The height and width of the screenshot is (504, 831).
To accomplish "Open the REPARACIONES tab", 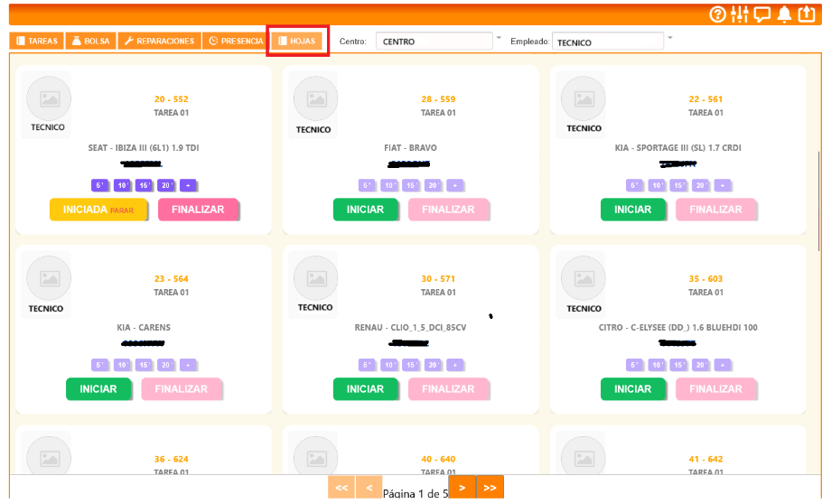I will click(x=160, y=41).
